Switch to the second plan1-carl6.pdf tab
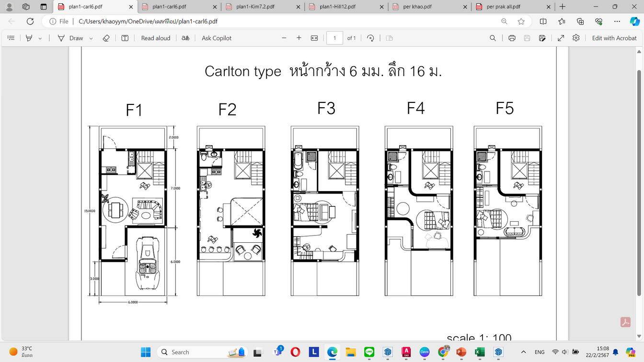 pos(179,7)
